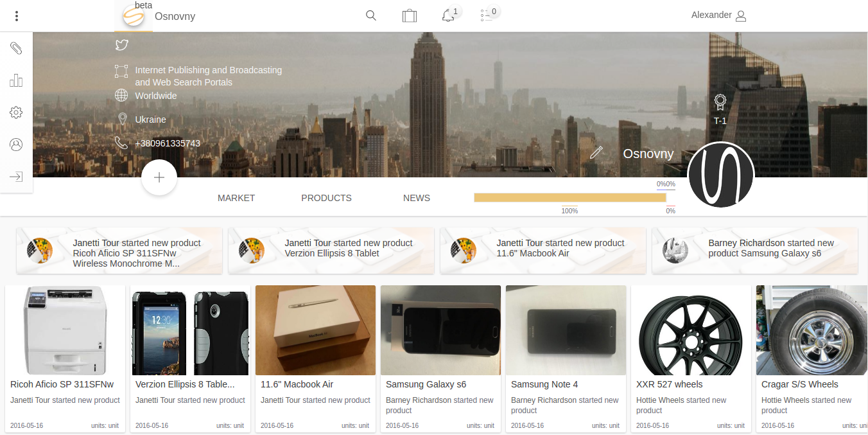
Task: Open the bar chart statistics sidebar icon
Action: tap(16, 80)
